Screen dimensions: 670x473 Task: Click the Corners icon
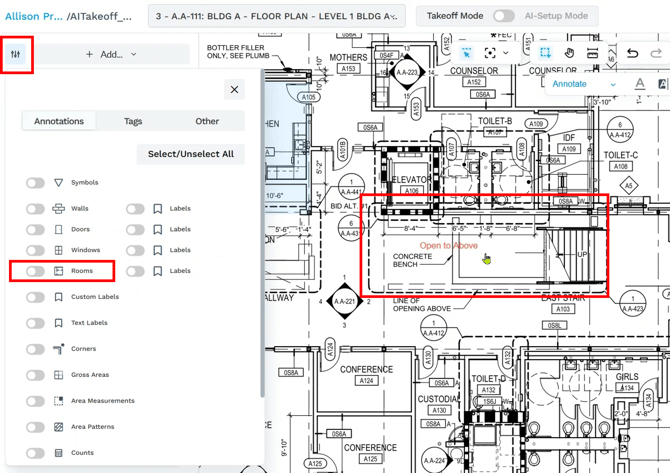[59, 349]
